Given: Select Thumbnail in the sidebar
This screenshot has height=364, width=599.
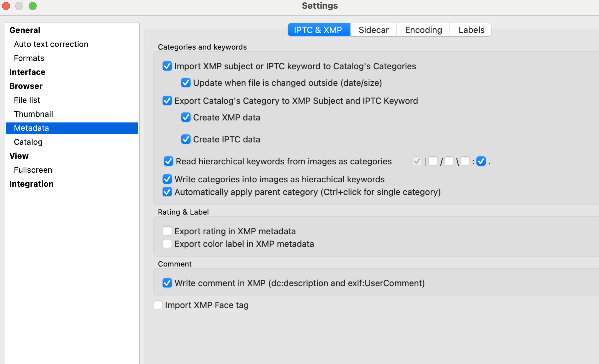Looking at the screenshot, I should coord(33,114).
